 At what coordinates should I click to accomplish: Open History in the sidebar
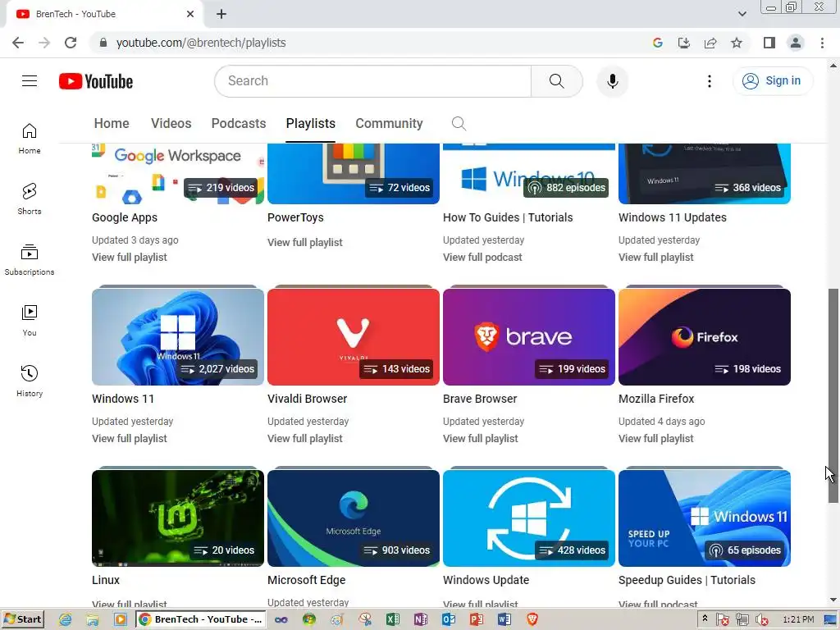30,381
